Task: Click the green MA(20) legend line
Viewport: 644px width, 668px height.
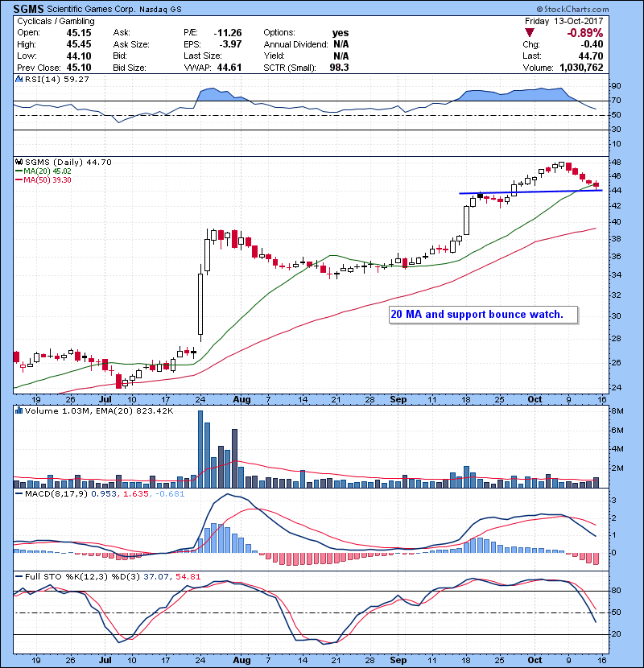Action: tap(19, 171)
